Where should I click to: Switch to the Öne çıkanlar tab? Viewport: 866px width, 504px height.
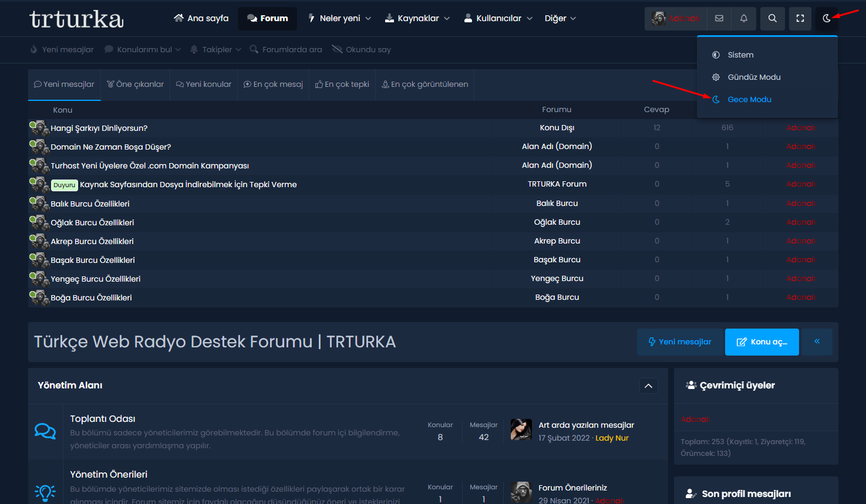(135, 84)
